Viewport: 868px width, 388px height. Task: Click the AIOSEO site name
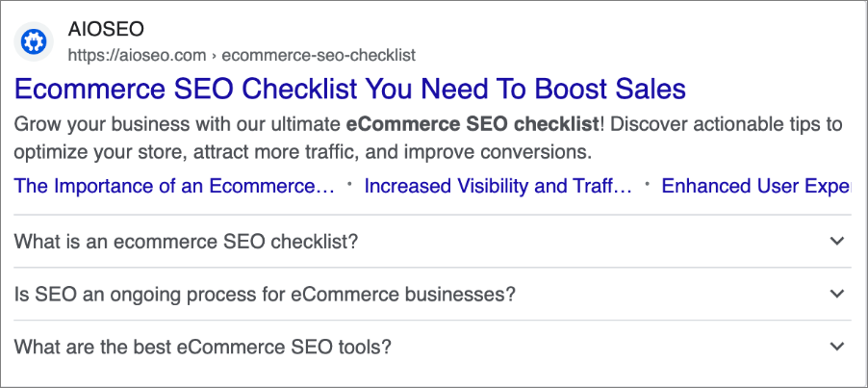pyautogui.click(x=106, y=29)
